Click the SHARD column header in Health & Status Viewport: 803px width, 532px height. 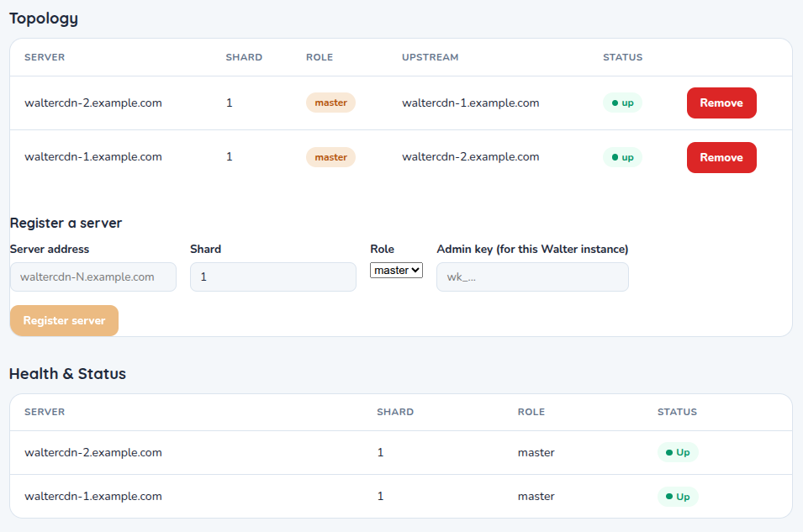(395, 412)
